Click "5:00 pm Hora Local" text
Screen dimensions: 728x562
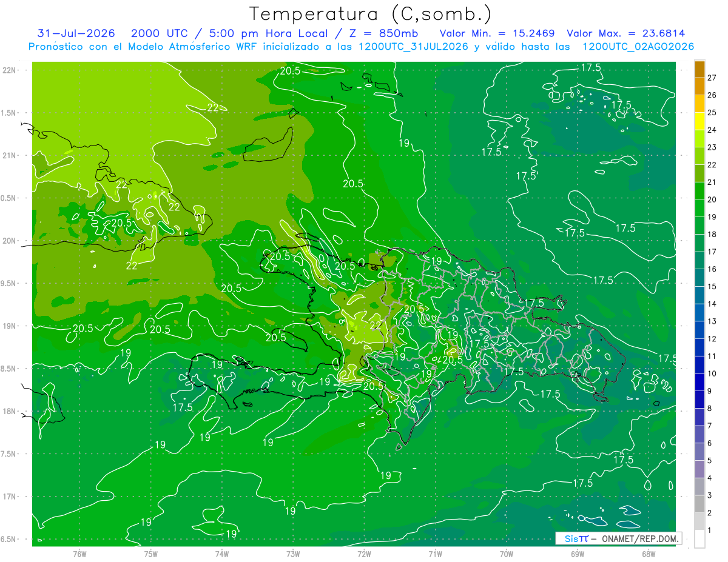click(x=270, y=33)
